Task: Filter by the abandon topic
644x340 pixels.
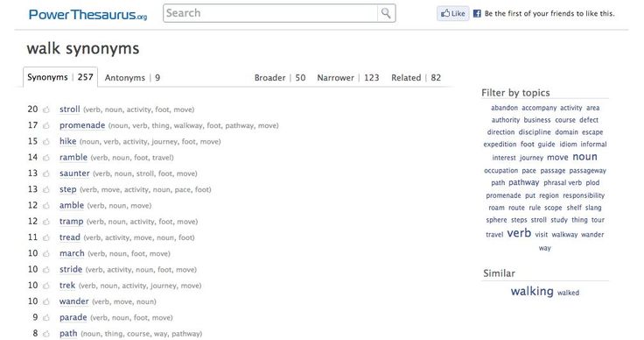Action: click(504, 108)
